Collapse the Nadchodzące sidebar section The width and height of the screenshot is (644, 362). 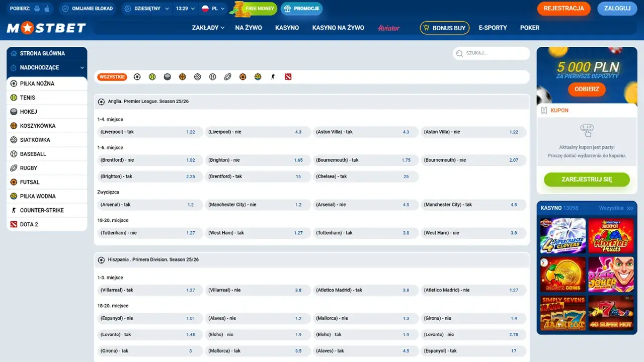pos(47,67)
